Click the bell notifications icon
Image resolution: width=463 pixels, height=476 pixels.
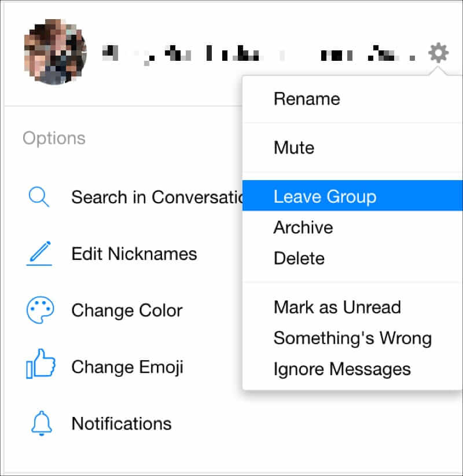pos(39,423)
